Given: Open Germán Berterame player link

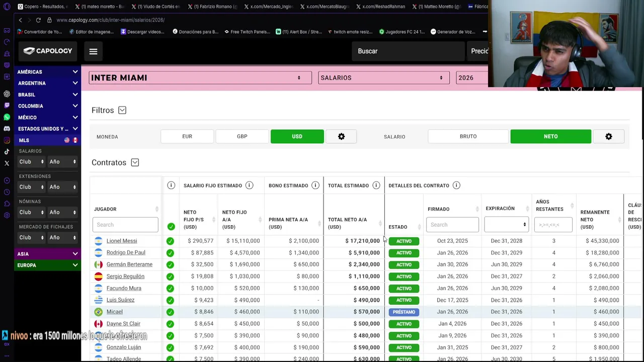Looking at the screenshot, I should (x=129, y=264).
